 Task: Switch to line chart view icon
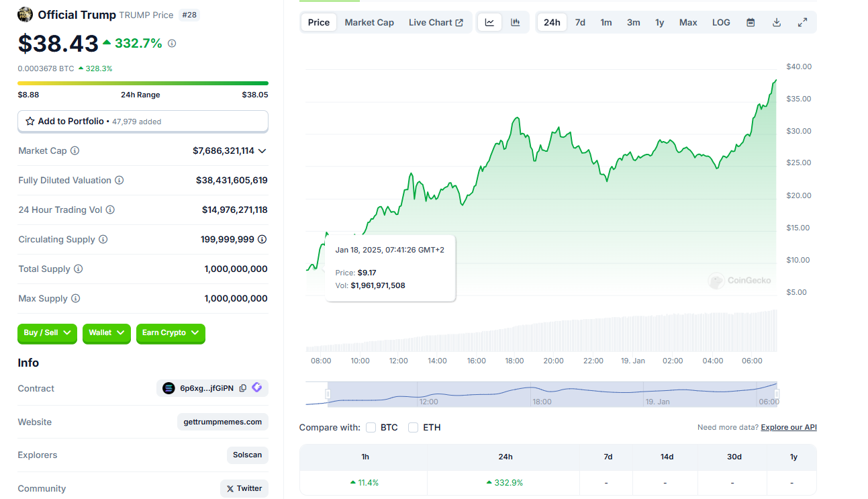point(490,22)
